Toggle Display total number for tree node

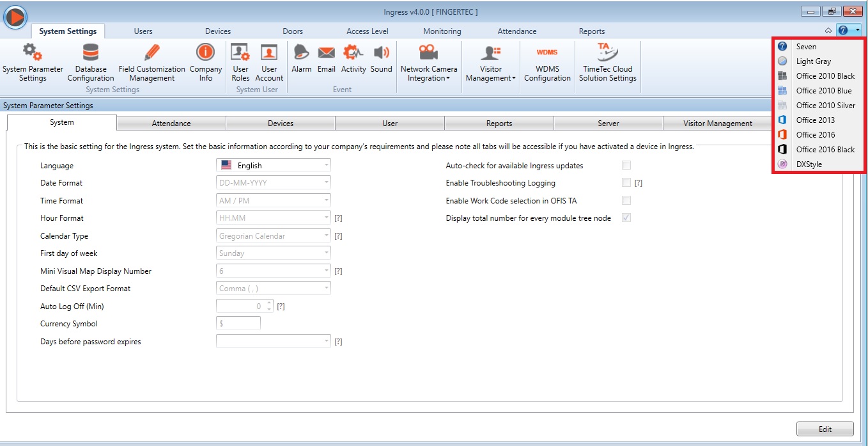(x=626, y=218)
